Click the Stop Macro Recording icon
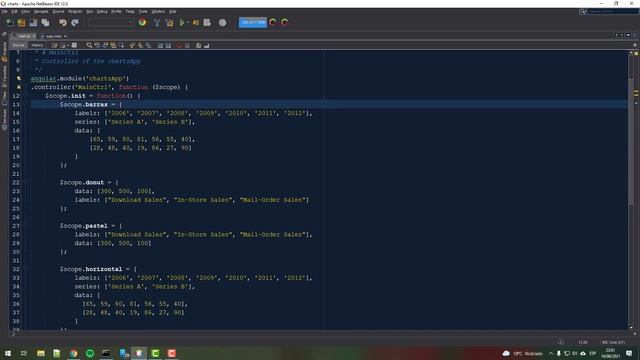 click(x=187, y=45)
